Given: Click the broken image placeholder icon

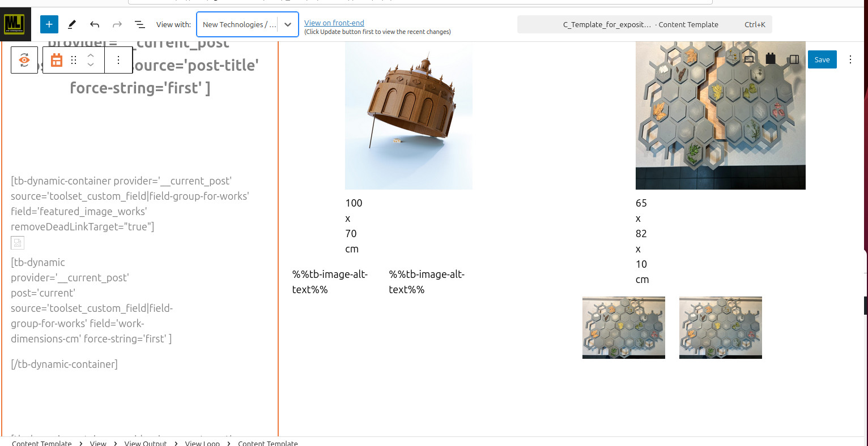Looking at the screenshot, I should [18, 243].
